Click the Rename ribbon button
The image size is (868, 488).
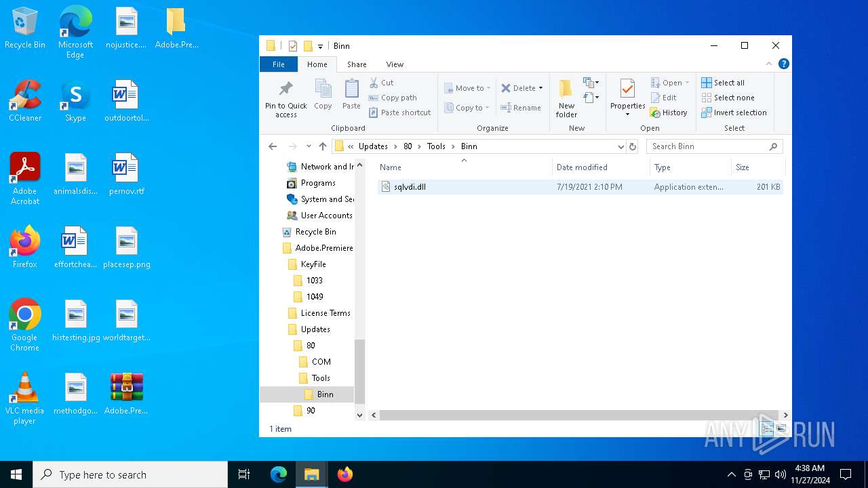(x=520, y=108)
